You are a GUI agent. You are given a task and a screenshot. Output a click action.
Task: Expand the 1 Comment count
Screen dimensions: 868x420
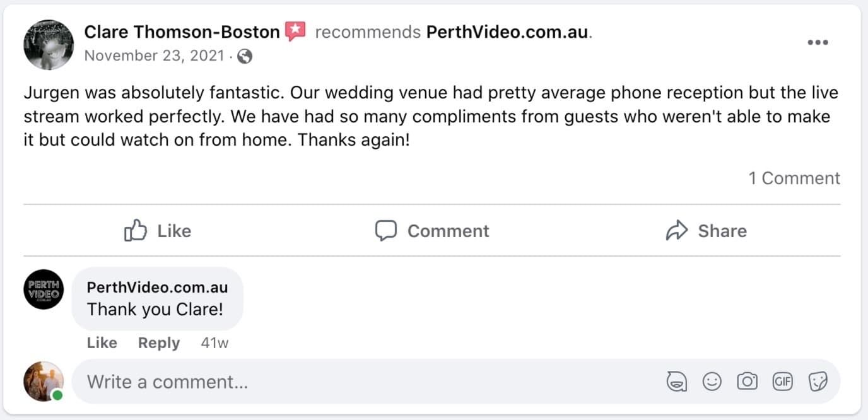point(794,178)
